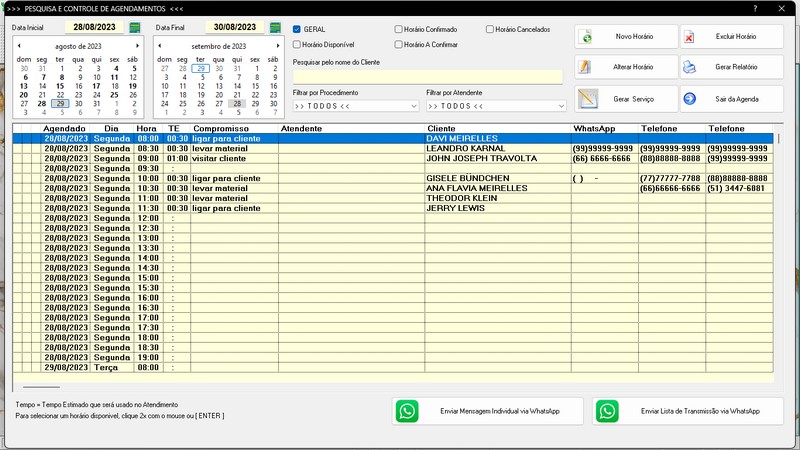
Task: Click the Novo Horário add icon
Action: click(x=587, y=37)
